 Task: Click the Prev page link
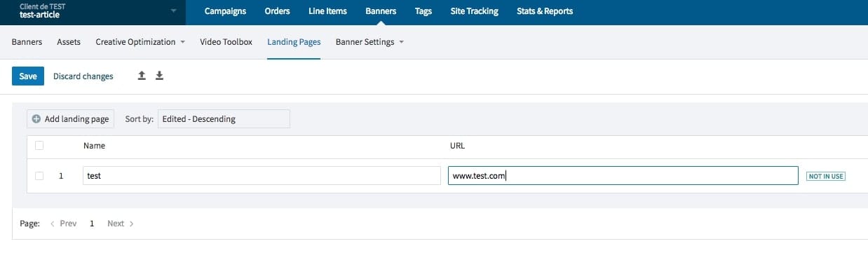click(x=63, y=224)
